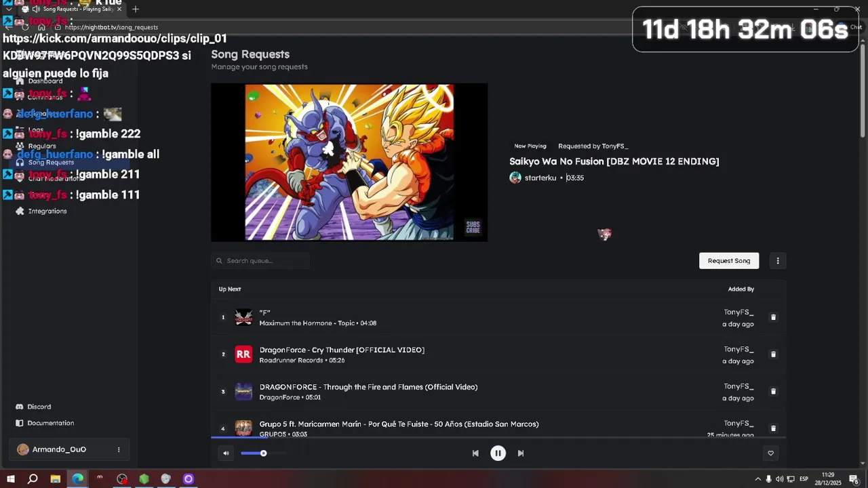Click the ESP language indicator
The image size is (868, 488).
pos(804,479)
